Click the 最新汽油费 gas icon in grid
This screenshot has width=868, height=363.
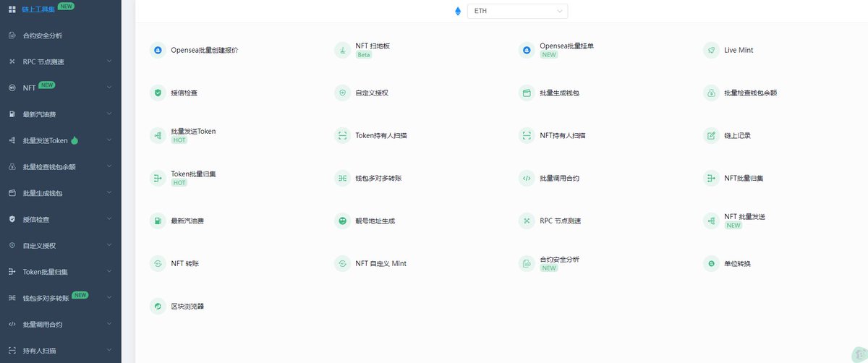158,221
